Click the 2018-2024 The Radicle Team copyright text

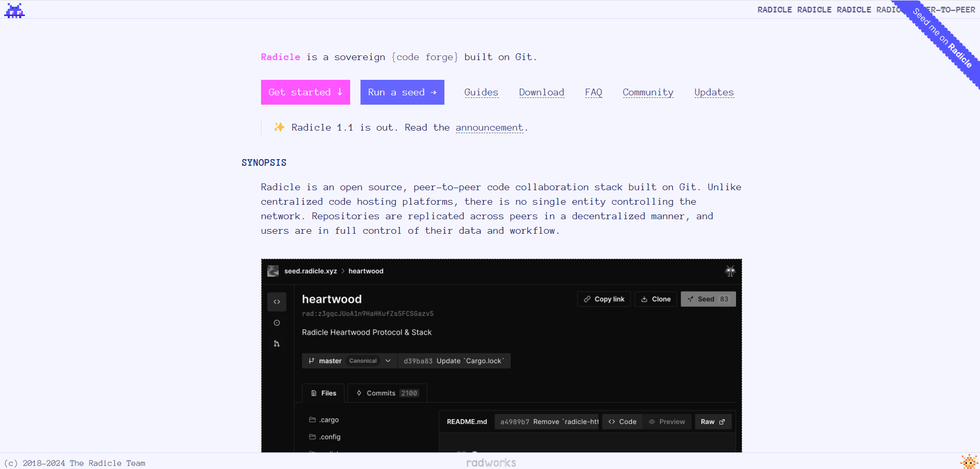(75, 463)
